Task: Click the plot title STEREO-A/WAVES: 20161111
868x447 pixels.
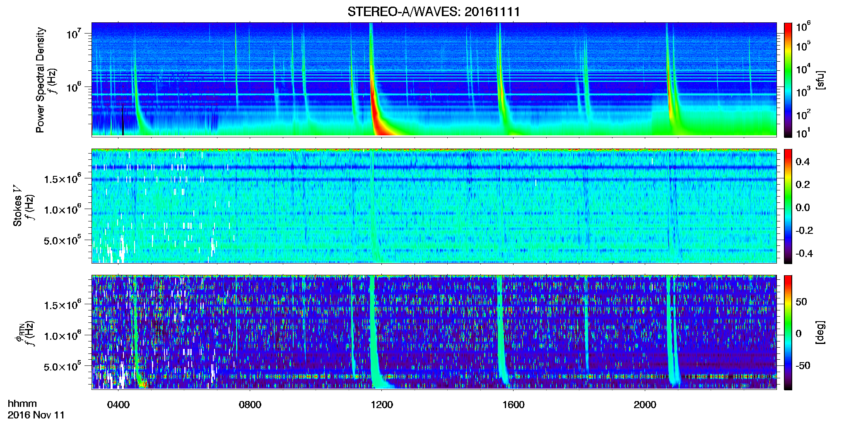Action: [x=434, y=12]
